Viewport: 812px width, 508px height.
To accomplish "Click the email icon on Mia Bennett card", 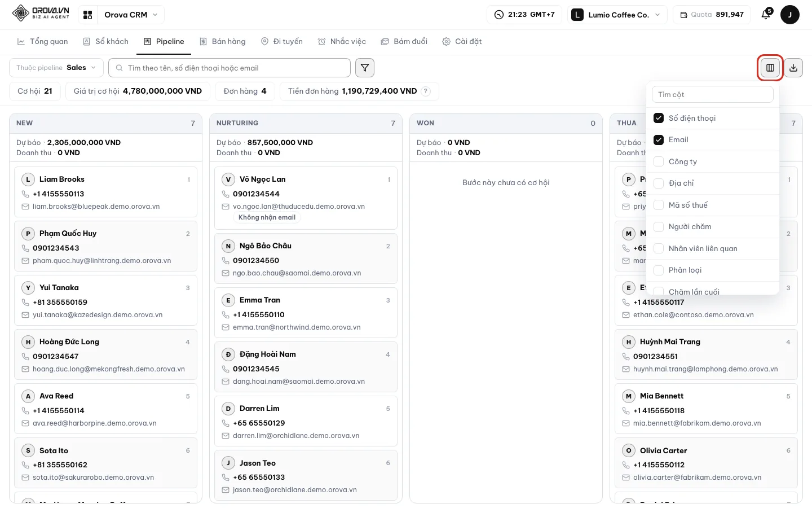I will click(626, 423).
